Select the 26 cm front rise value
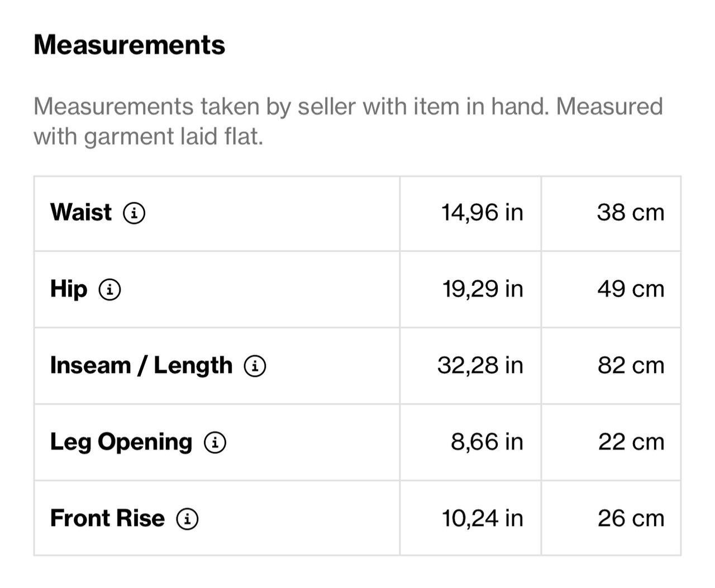715x588 pixels. pyautogui.click(x=631, y=519)
